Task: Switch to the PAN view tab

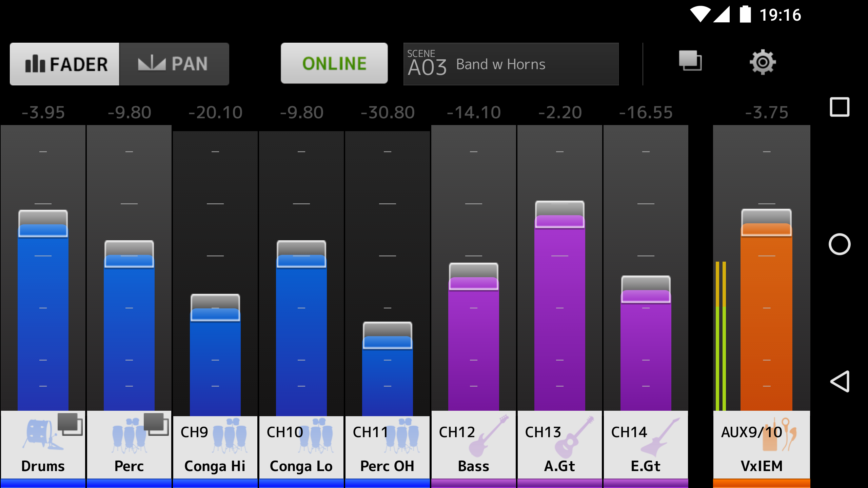Action: (174, 64)
